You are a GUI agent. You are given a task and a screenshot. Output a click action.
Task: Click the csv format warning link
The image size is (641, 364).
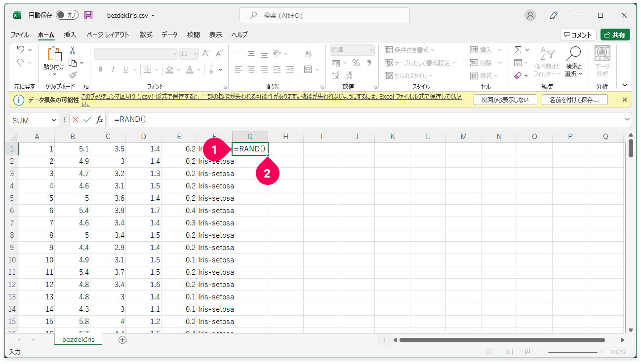tap(272, 100)
